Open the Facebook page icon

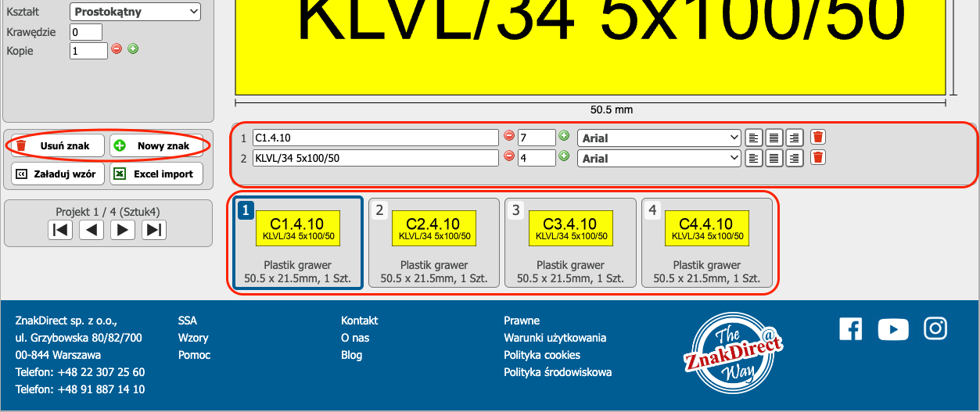point(850,329)
